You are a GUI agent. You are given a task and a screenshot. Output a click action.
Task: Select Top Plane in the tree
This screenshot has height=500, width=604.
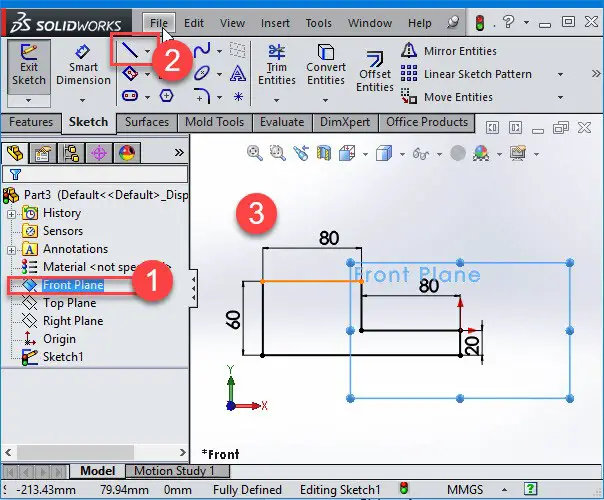[69, 303]
